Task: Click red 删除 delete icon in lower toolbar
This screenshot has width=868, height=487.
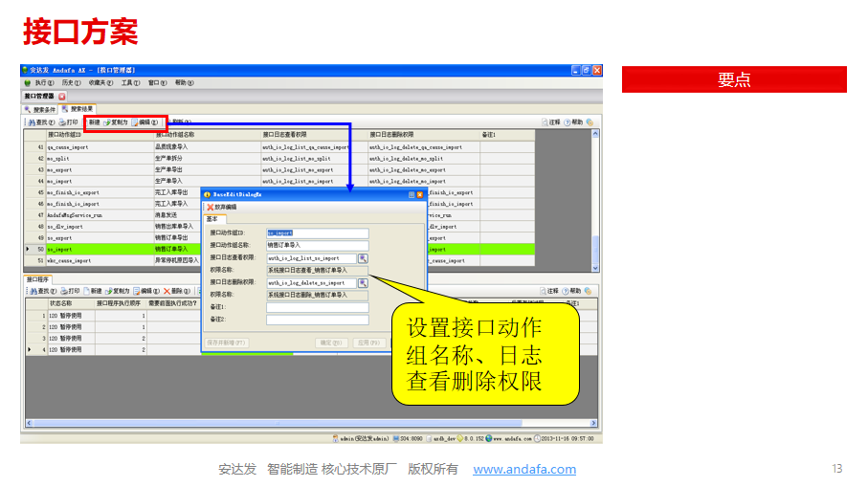Action: 167,291
